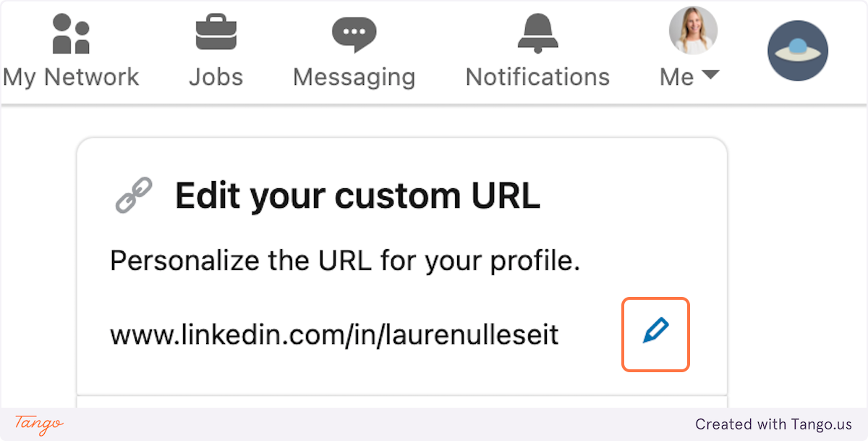Click the Me text label
868x441 pixels.
pos(677,77)
